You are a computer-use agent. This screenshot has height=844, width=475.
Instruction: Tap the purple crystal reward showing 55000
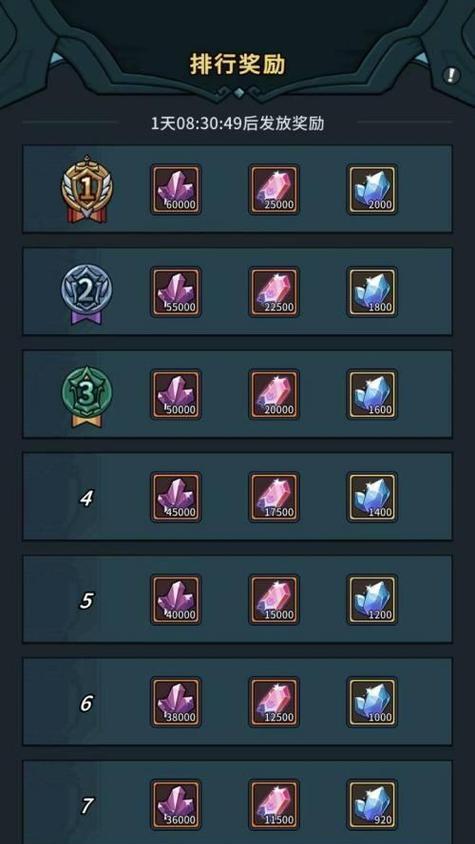pyautogui.click(x=176, y=292)
